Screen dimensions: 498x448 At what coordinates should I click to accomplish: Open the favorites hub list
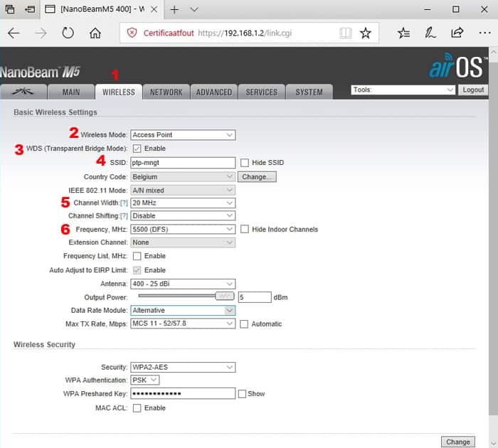point(403,33)
